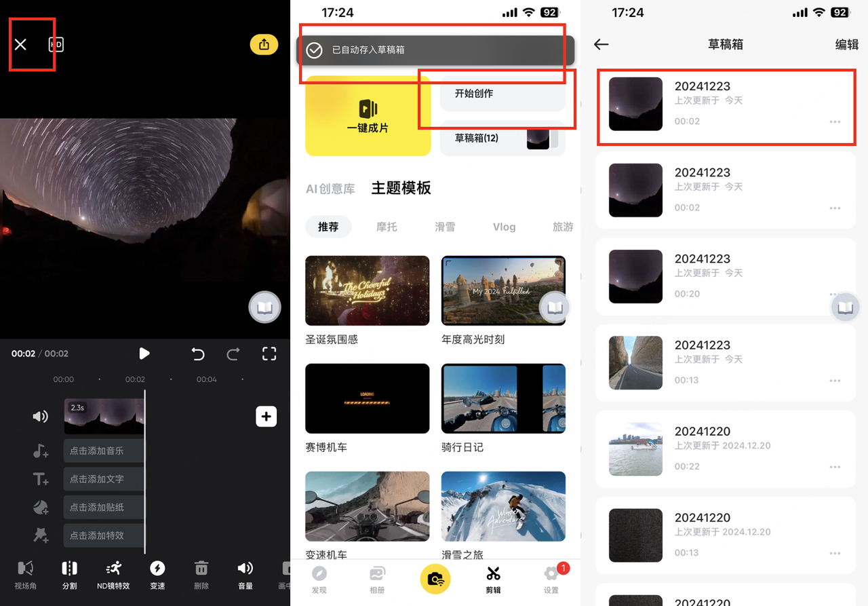Open the ND镜特效 tool
The height and width of the screenshot is (606, 868).
pos(113,574)
